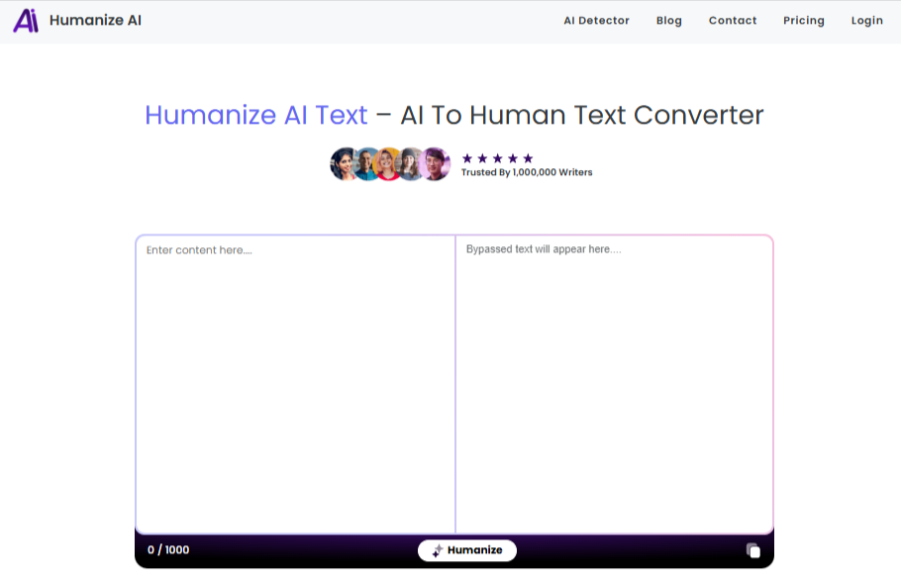
Task: Open the Contact page
Action: [x=733, y=21]
